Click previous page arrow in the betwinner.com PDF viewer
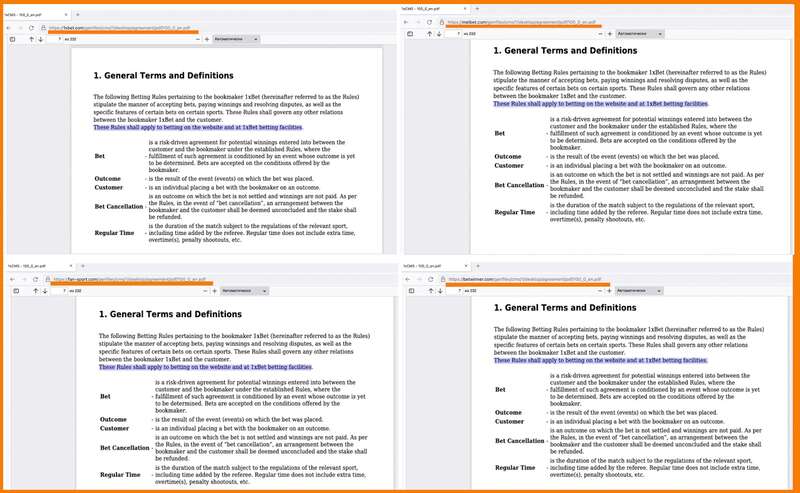The image size is (800, 493). 430,290
